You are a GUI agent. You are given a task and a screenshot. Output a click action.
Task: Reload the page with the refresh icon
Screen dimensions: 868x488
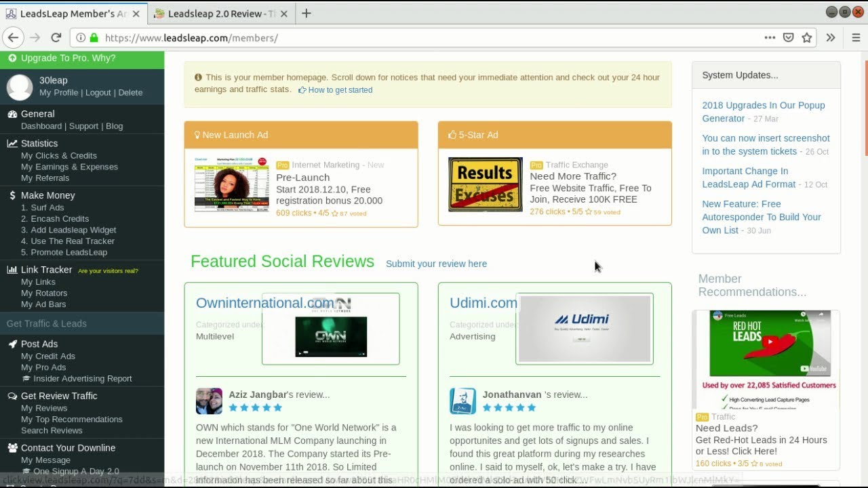(x=56, y=38)
